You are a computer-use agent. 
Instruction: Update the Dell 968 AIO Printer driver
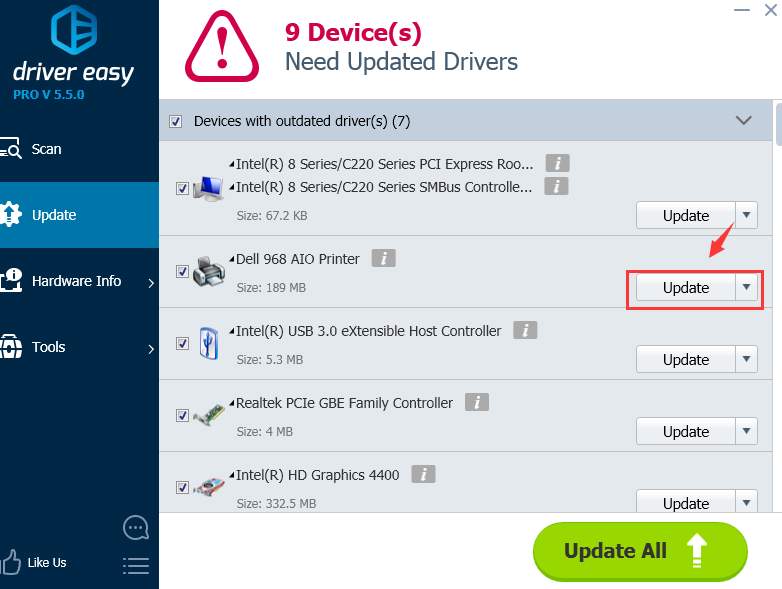(x=686, y=287)
